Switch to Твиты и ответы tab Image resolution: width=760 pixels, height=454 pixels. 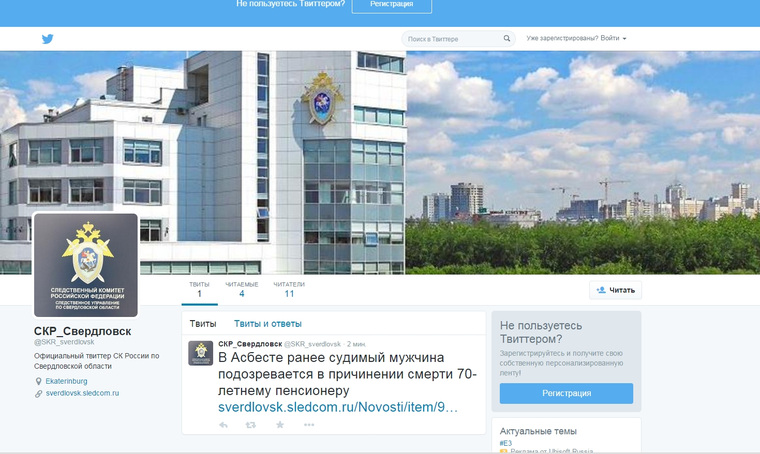(x=268, y=324)
